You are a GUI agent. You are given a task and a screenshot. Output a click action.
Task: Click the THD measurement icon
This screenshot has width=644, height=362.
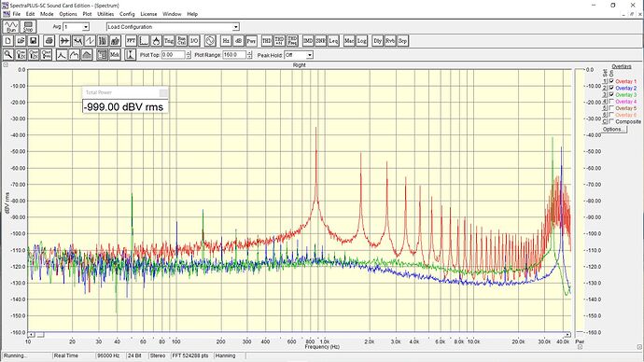coord(267,41)
